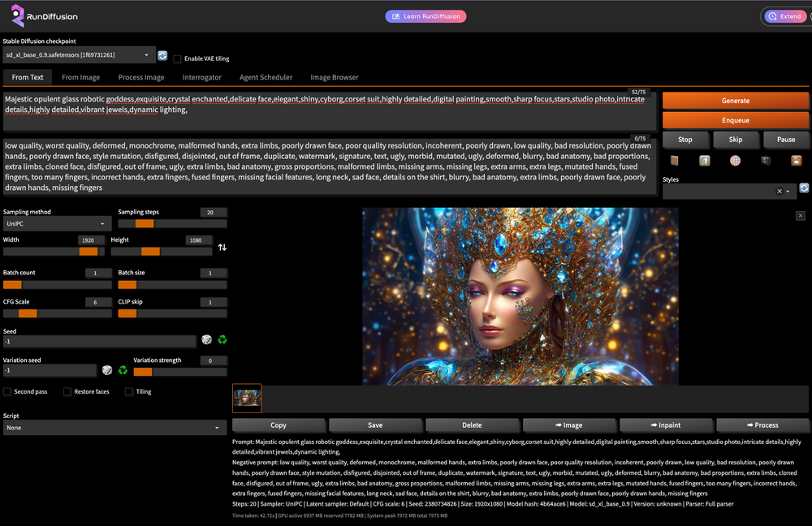Click the Inpaint button below the image
812x526 pixels.
[667, 425]
